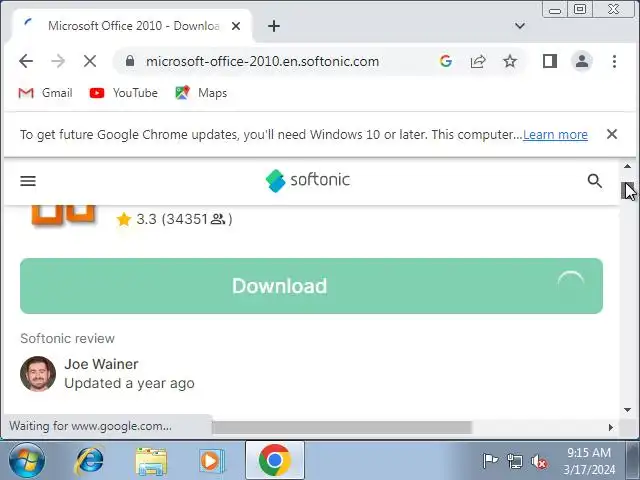Viewport: 640px width, 480px height.
Task: Bookmark this page with the star
Action: pyautogui.click(x=509, y=61)
